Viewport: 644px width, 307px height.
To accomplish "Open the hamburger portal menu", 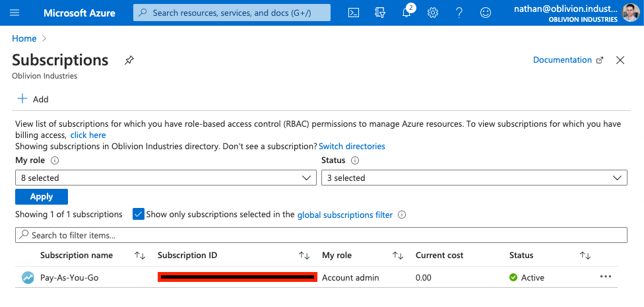I will point(15,13).
